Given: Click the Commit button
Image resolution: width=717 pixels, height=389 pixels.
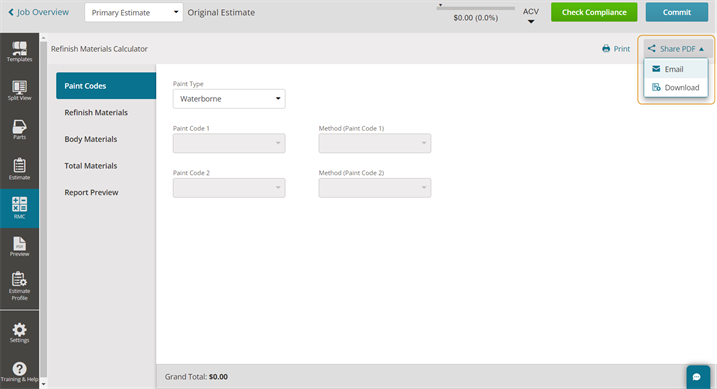Looking at the screenshot, I should 677,12.
